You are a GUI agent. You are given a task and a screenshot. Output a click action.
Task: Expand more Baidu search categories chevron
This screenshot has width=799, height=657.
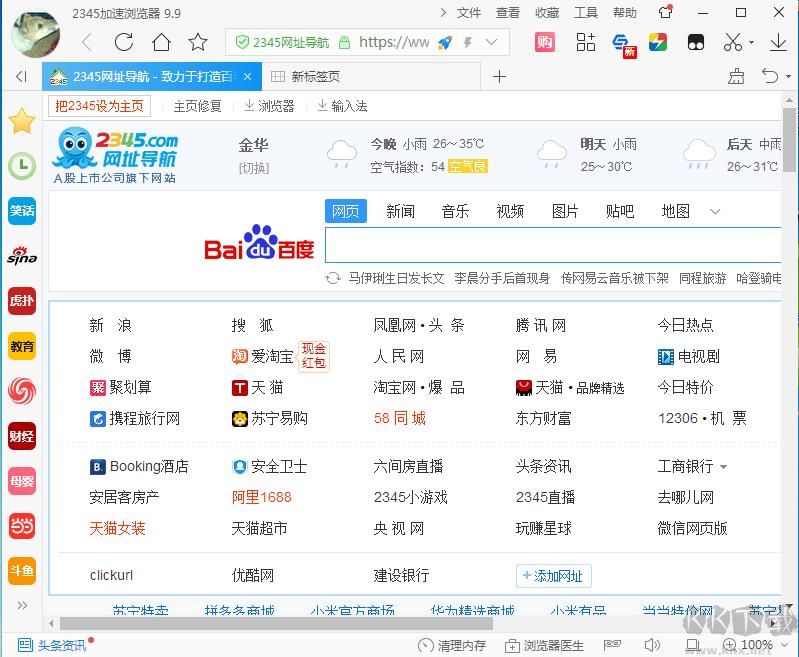coord(715,212)
